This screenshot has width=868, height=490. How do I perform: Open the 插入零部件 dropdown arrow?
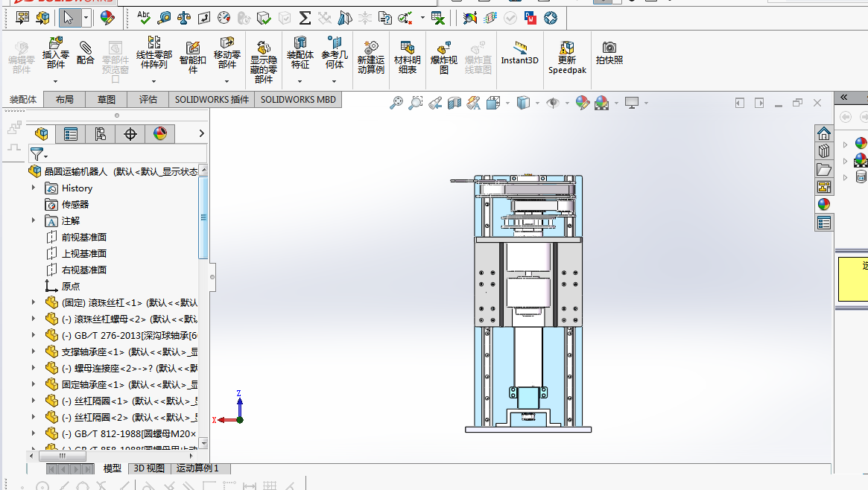click(55, 81)
